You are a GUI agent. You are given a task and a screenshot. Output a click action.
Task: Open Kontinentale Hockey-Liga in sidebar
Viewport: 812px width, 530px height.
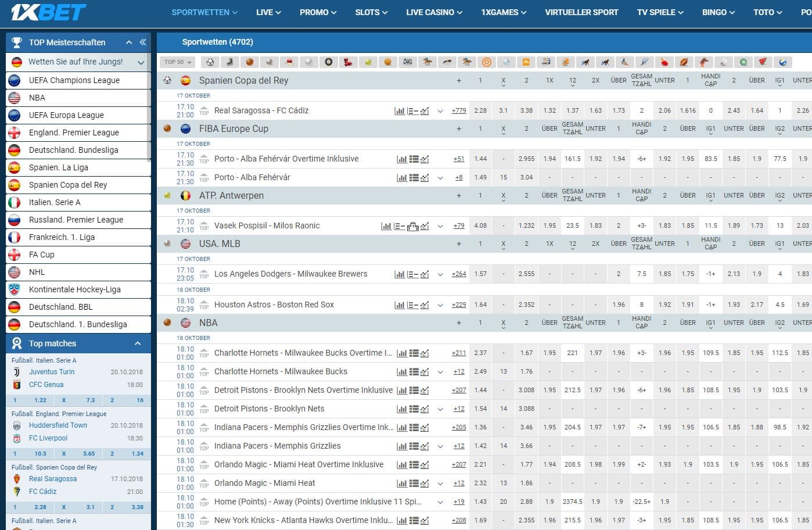pyautogui.click(x=78, y=289)
